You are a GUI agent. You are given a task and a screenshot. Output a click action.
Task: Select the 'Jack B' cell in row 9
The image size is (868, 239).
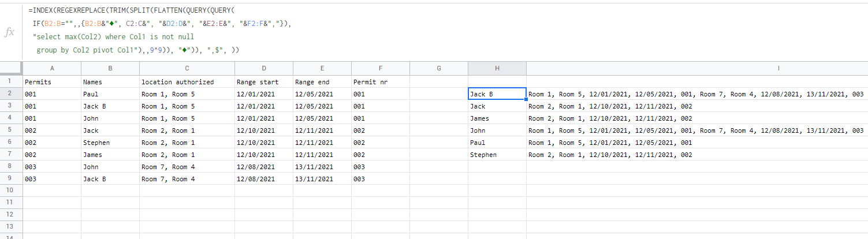coord(110,178)
